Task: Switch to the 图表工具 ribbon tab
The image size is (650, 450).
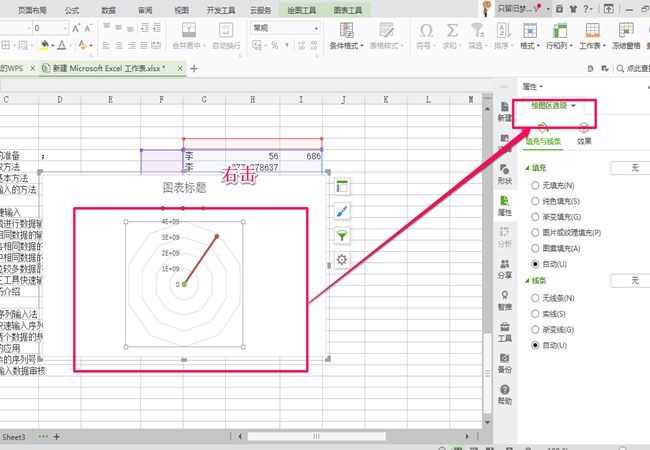Action: click(348, 10)
